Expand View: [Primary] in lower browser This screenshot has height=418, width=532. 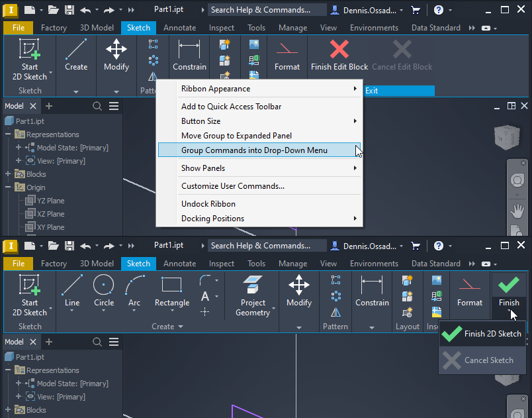click(19, 397)
